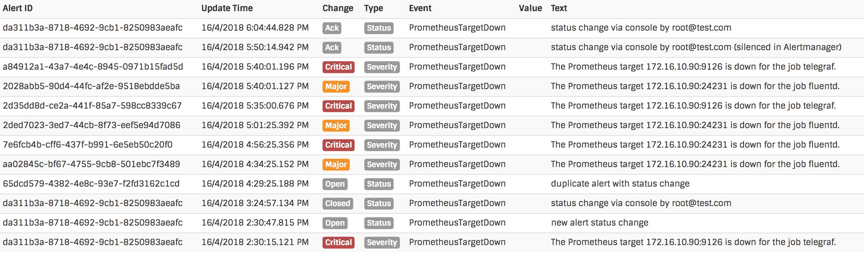The image size is (868, 259).
Task: Click the Critical badge on the bottom row
Action: (x=338, y=242)
